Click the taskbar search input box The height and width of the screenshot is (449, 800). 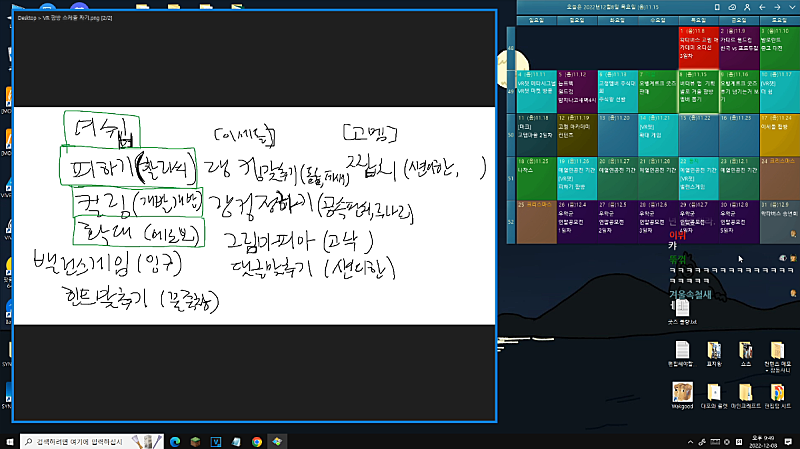point(92,441)
